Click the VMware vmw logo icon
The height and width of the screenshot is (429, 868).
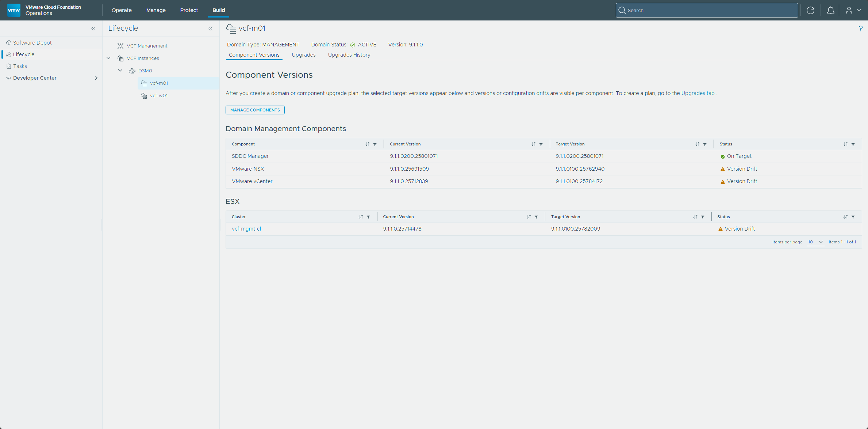click(x=14, y=10)
